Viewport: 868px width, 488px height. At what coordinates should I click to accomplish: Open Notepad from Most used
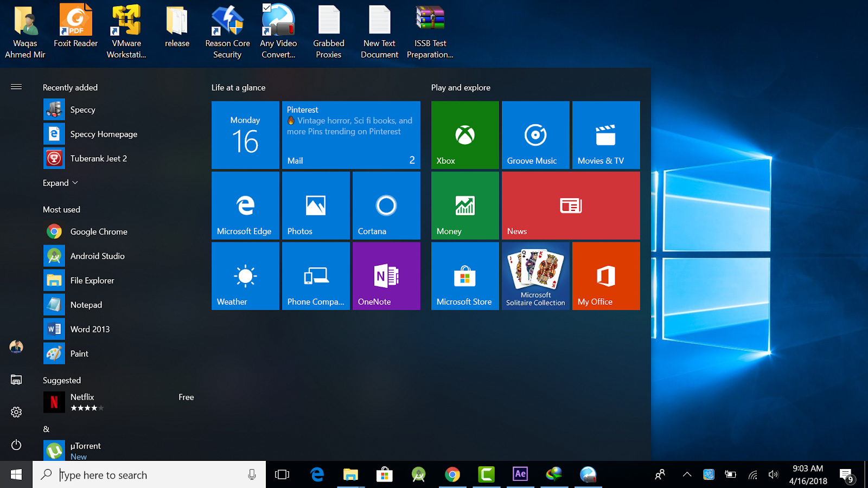pyautogui.click(x=119, y=305)
